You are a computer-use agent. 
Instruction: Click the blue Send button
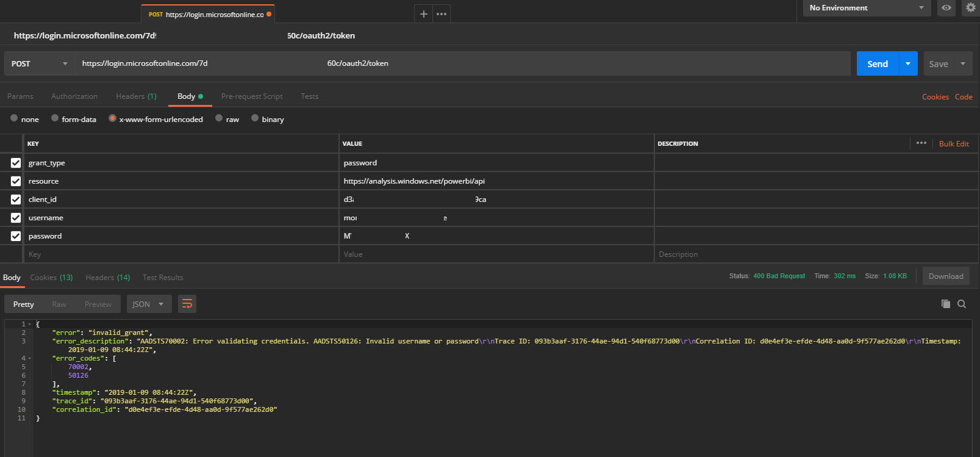click(878, 63)
